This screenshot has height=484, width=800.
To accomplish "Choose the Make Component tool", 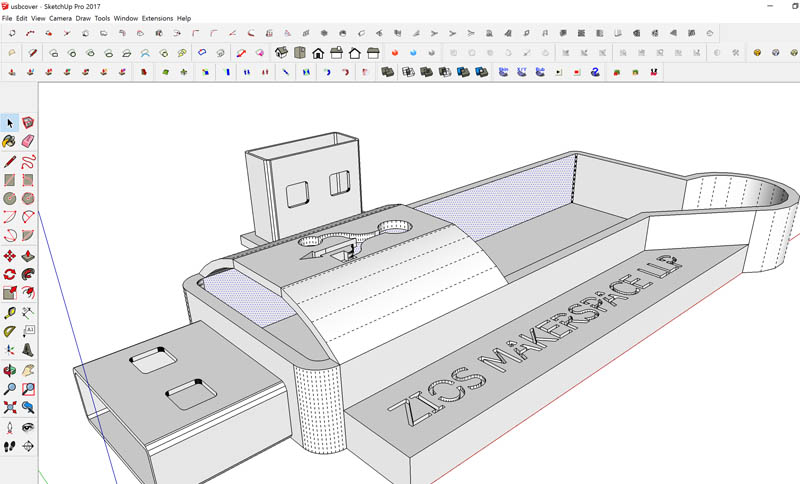I will pos(28,123).
